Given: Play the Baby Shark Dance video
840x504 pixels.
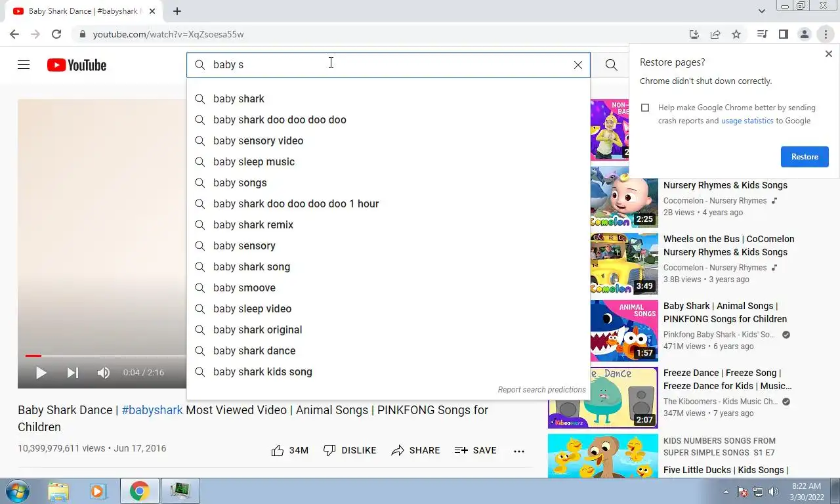Looking at the screenshot, I should (x=41, y=373).
